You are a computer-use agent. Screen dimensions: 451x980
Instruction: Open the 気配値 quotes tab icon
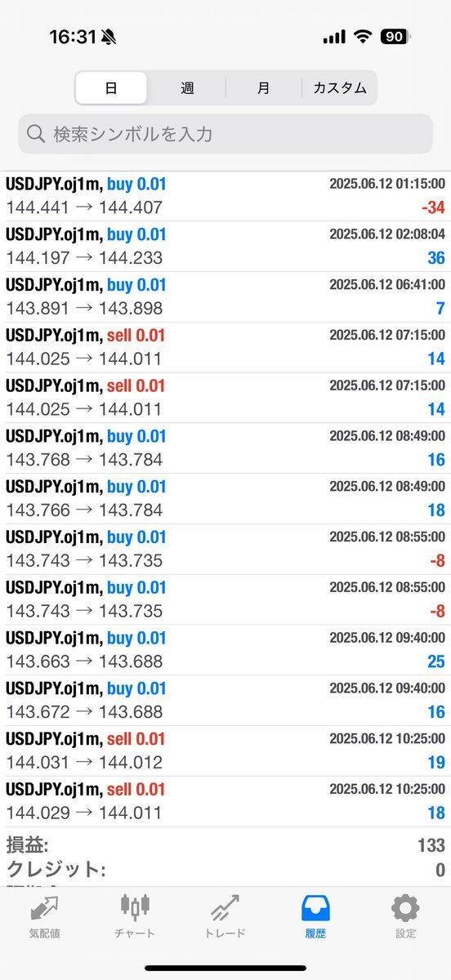(x=45, y=909)
